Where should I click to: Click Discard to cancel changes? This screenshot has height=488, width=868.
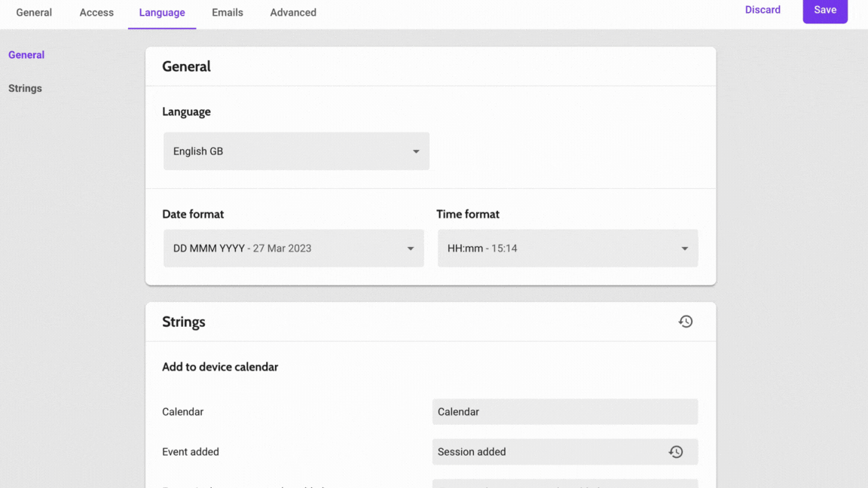[x=763, y=10]
